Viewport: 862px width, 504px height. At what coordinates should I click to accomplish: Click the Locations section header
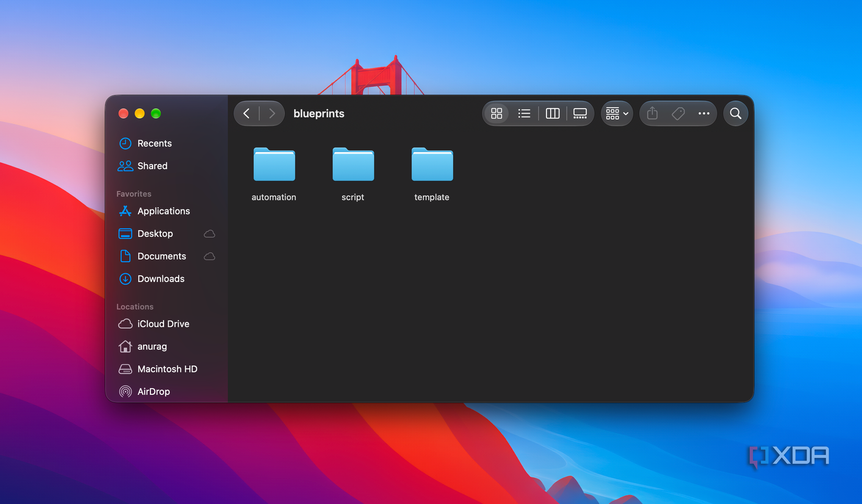pos(135,307)
